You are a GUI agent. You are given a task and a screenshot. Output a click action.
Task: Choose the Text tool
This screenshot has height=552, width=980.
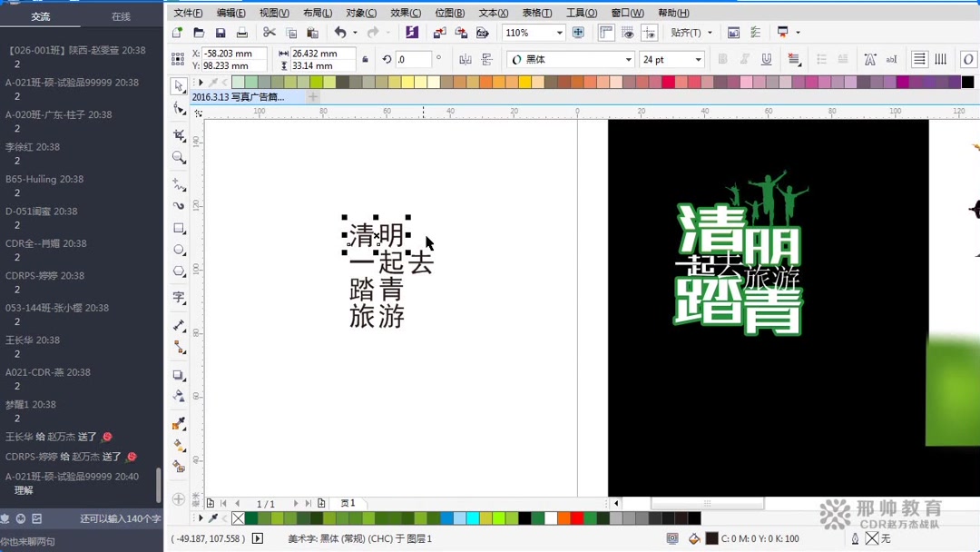pyautogui.click(x=178, y=294)
